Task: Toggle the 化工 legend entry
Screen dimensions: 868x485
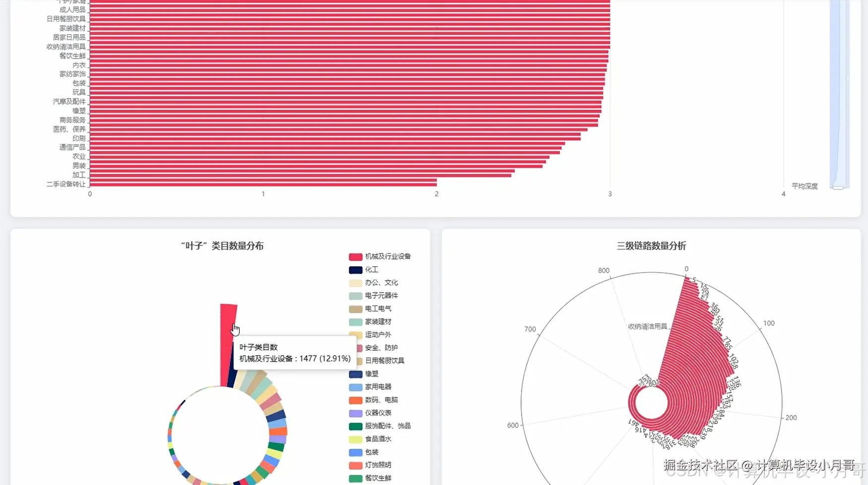Action: click(364, 270)
